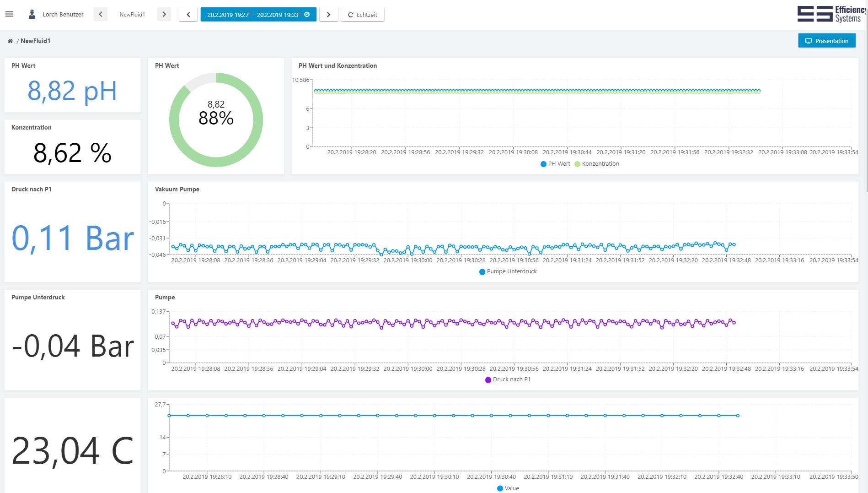The height and width of the screenshot is (493, 868).
Task: Click the Konzentration card title
Action: 31,127
